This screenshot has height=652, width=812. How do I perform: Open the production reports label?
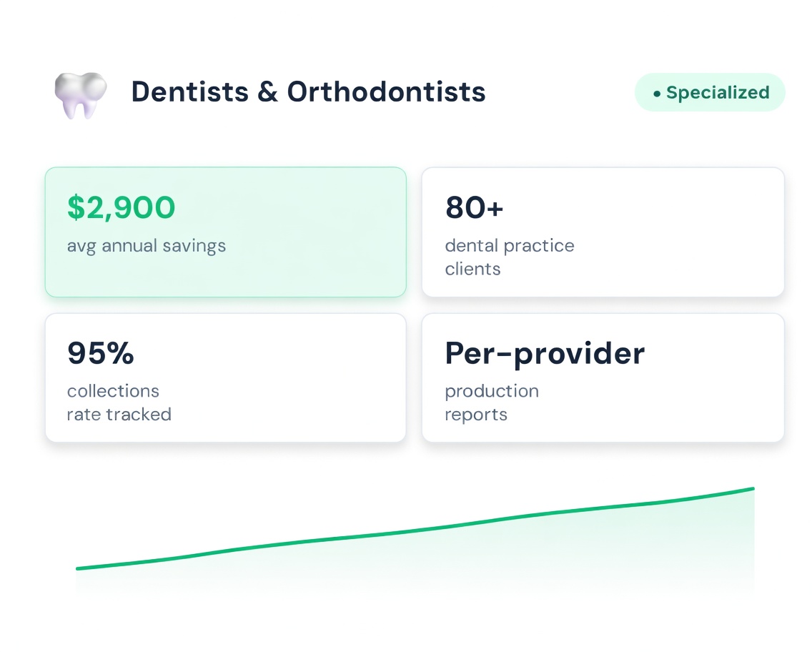click(491, 402)
